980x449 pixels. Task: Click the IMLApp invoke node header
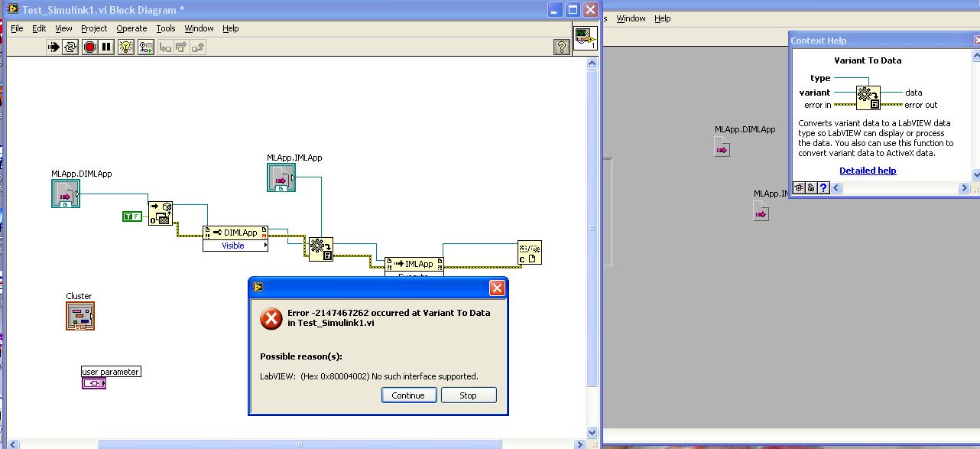point(414,264)
